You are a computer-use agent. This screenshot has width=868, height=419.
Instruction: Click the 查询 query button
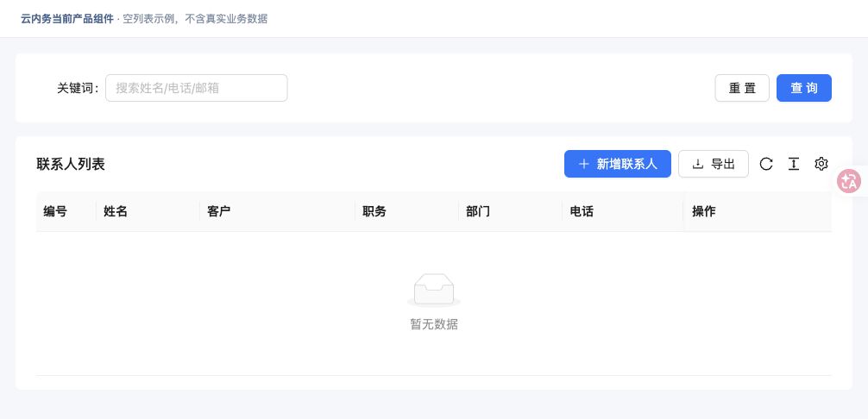804,88
